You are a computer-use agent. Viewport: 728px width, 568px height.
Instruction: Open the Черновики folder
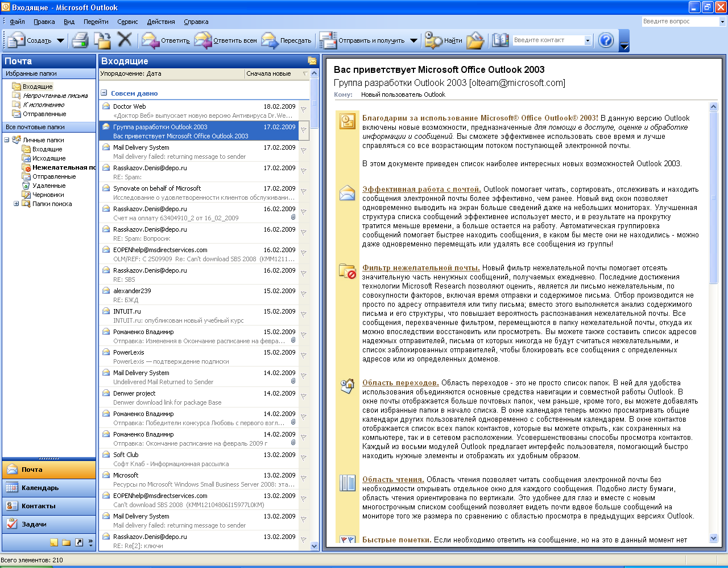pyautogui.click(x=48, y=195)
